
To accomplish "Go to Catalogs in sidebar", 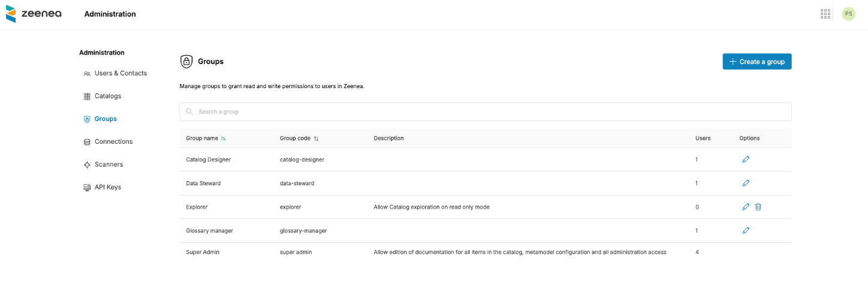I will click(x=107, y=96).
